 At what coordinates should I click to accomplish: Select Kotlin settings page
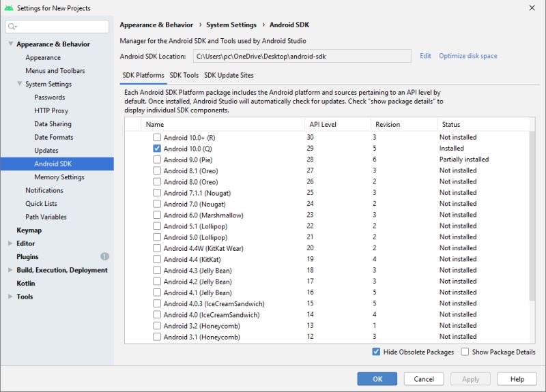(26, 283)
